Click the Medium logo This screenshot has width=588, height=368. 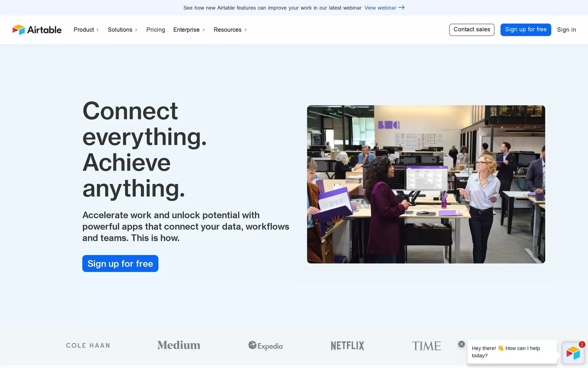[x=179, y=345]
